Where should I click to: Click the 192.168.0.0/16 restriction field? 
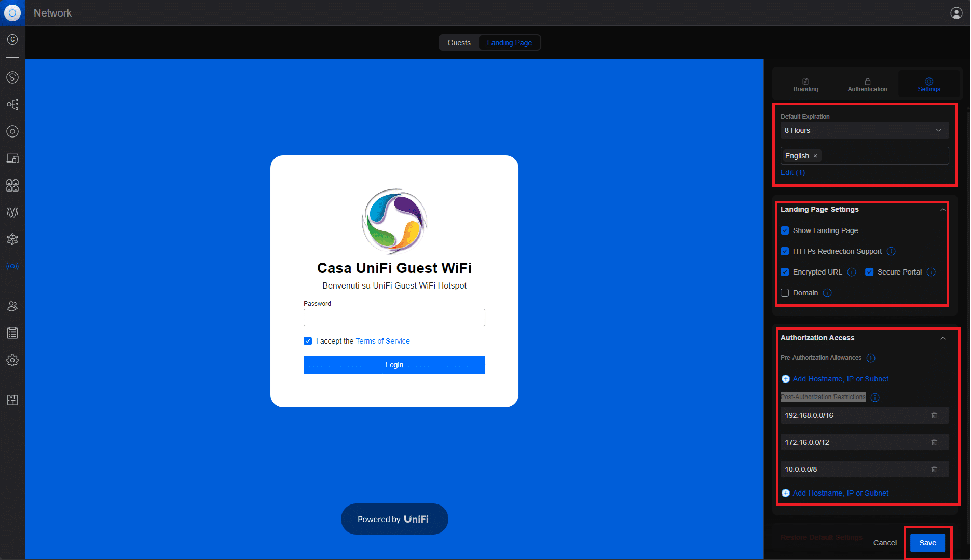(865, 415)
